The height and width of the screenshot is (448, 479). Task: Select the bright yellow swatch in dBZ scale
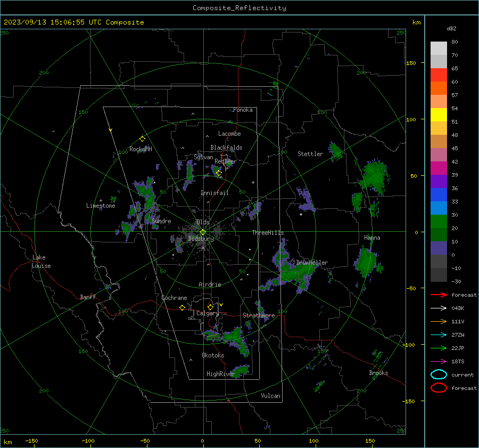point(439,115)
